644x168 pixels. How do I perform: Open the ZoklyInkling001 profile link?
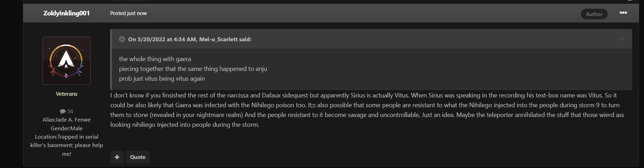tap(67, 13)
